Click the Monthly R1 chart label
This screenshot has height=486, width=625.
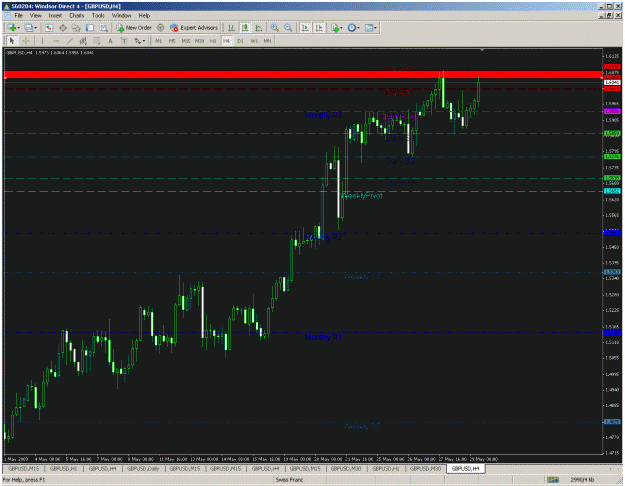pyautogui.click(x=323, y=337)
